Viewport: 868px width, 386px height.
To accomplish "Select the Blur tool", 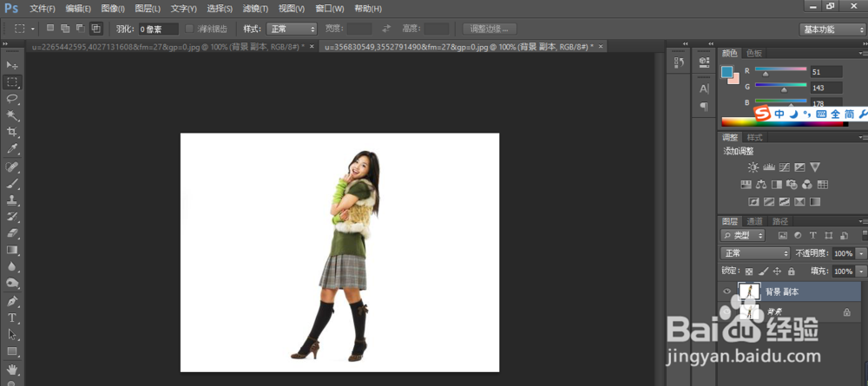I will tap(12, 266).
